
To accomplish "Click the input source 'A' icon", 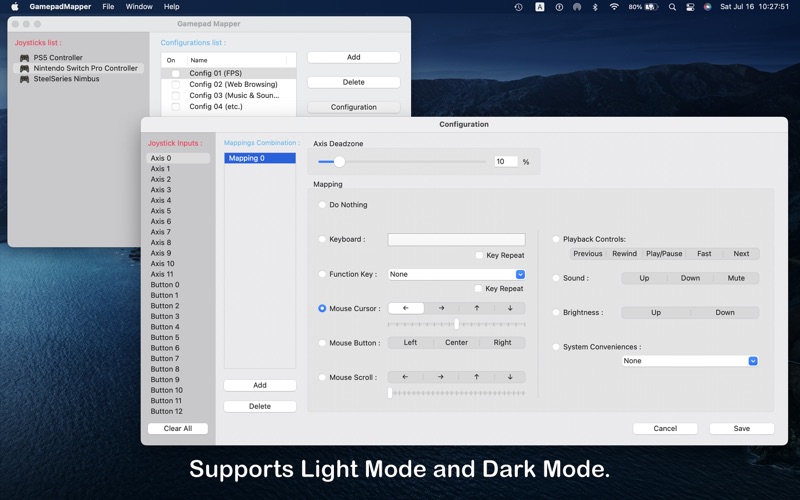I will coord(539,7).
